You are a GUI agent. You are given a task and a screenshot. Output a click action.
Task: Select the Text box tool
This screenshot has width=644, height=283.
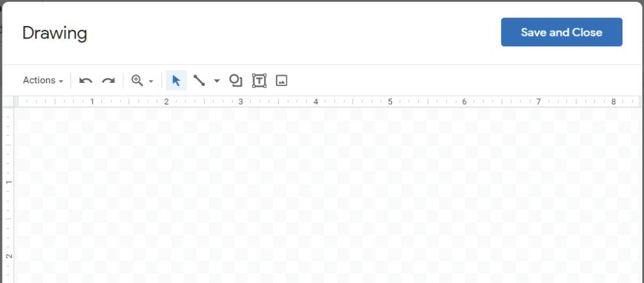259,80
